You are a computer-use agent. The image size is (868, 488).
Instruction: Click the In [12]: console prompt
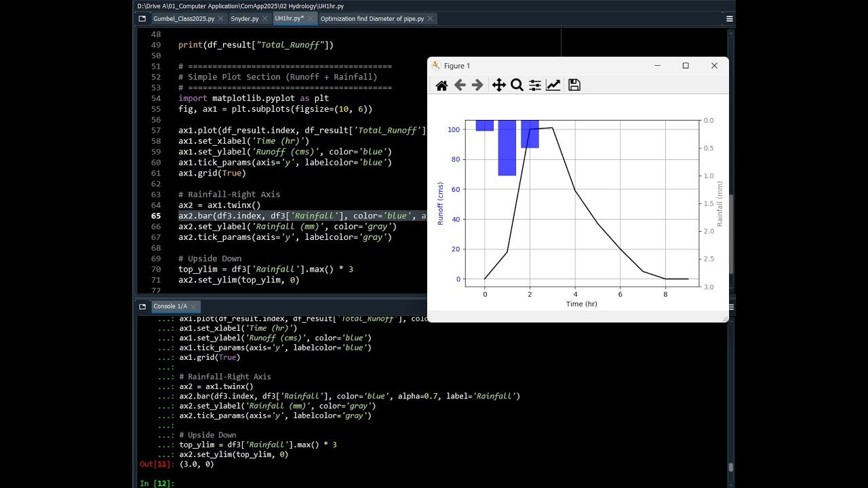[x=157, y=483]
